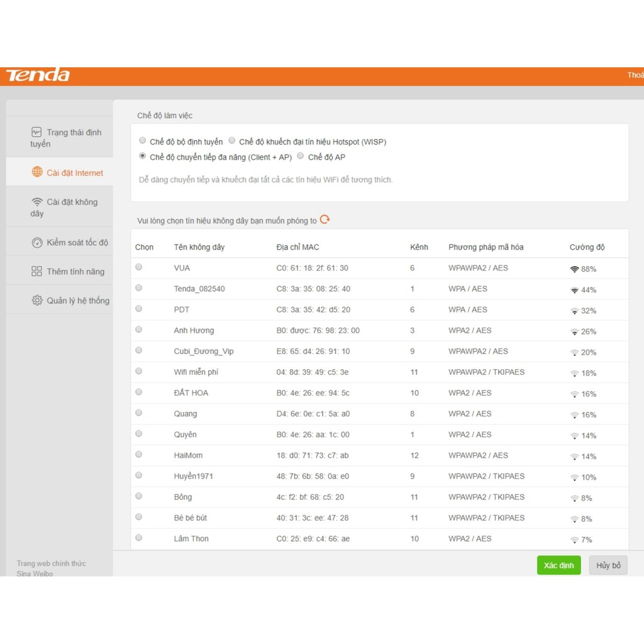
Task: Click the router status graph icon
Action: click(36, 132)
